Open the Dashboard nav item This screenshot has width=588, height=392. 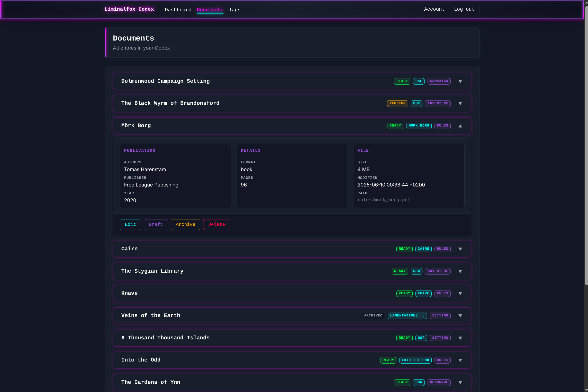coord(178,10)
